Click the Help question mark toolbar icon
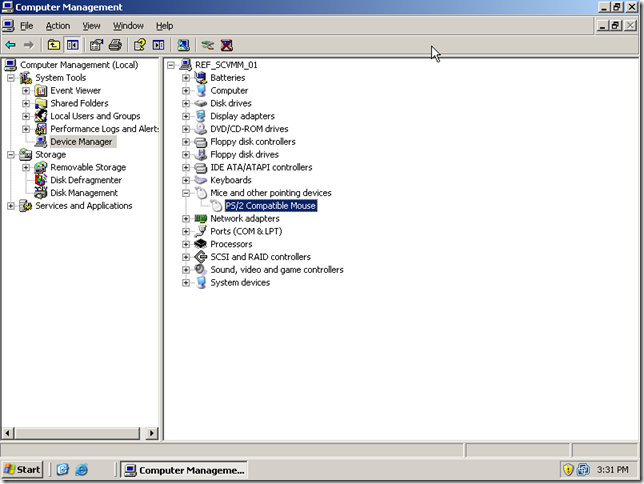 [140, 45]
